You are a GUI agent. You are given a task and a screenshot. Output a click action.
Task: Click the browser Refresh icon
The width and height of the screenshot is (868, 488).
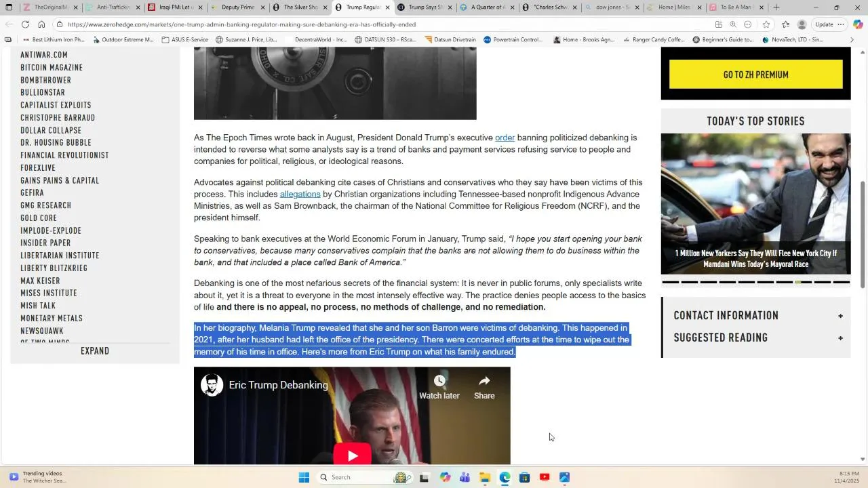point(25,24)
